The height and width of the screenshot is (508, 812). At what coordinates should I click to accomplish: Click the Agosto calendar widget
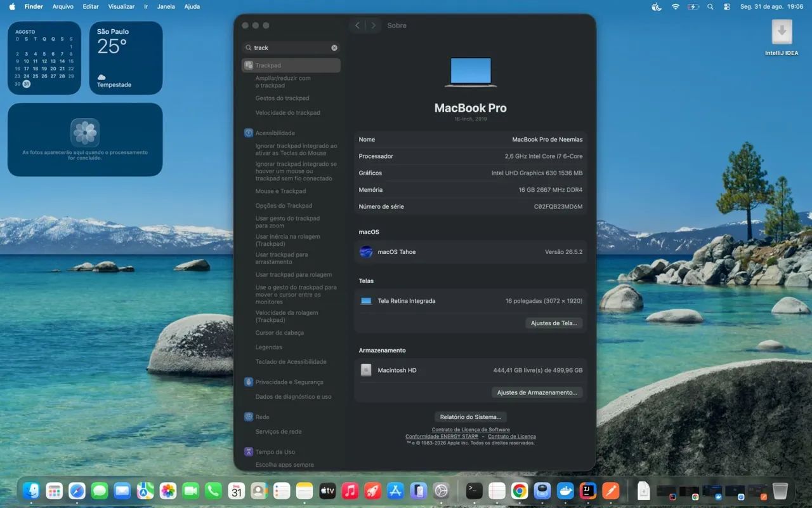[44, 58]
